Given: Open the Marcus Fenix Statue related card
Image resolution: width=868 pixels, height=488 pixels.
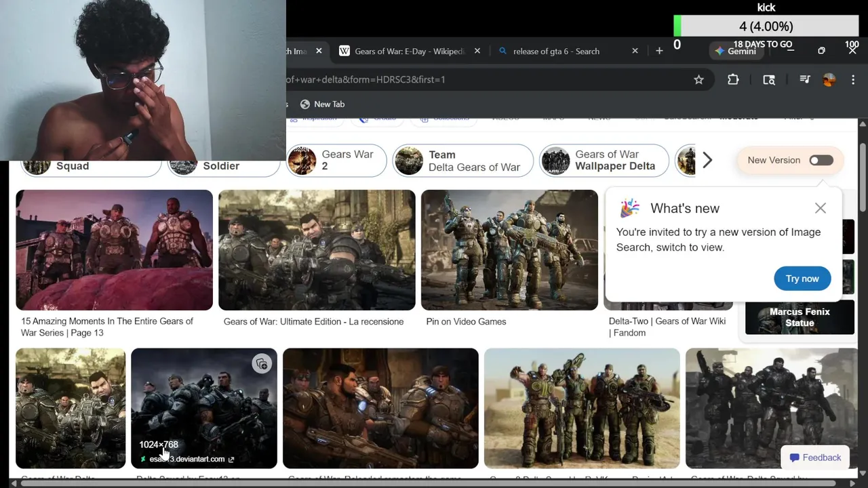Looking at the screenshot, I should (x=800, y=317).
